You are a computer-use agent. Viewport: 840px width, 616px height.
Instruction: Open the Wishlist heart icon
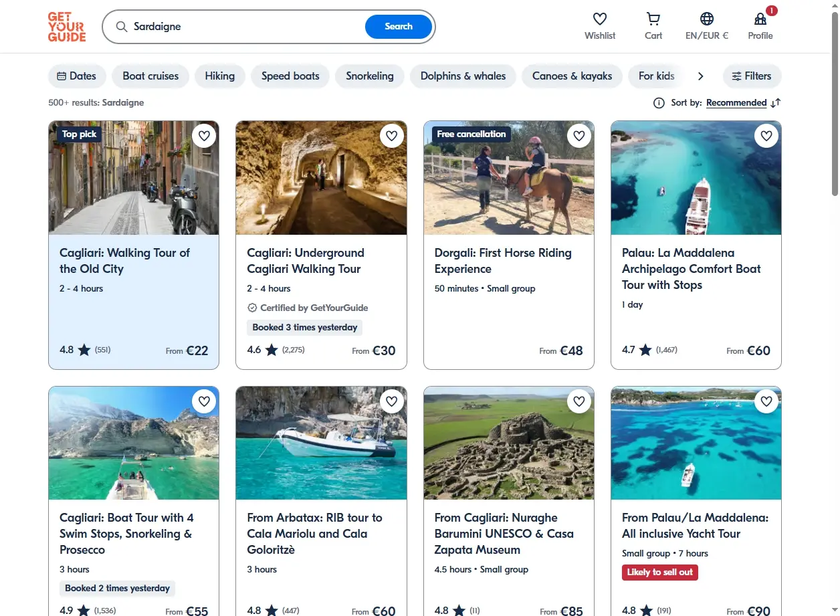[x=600, y=19]
